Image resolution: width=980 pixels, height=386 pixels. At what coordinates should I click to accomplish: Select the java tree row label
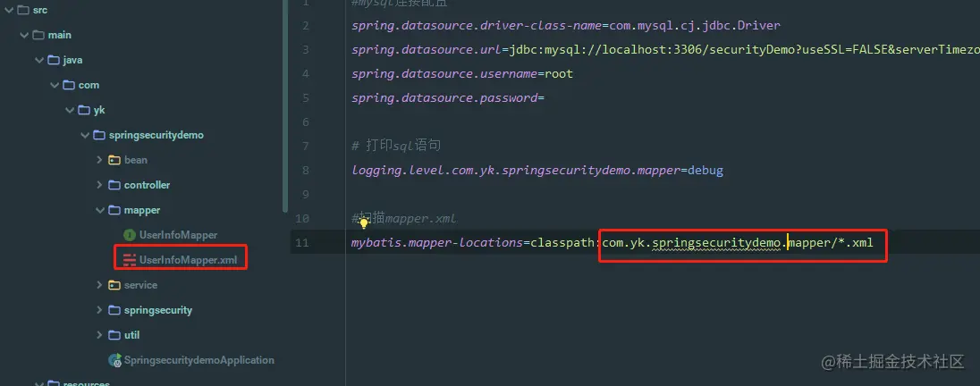pyautogui.click(x=72, y=60)
